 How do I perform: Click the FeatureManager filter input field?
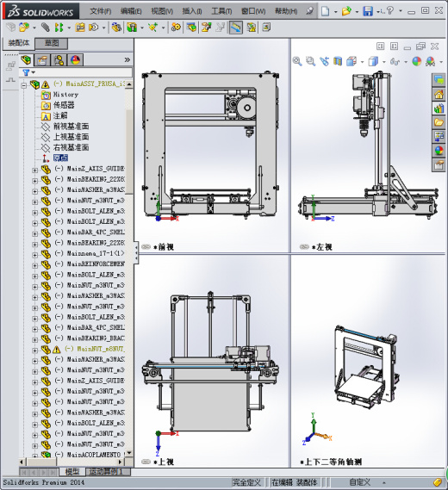coord(76,72)
